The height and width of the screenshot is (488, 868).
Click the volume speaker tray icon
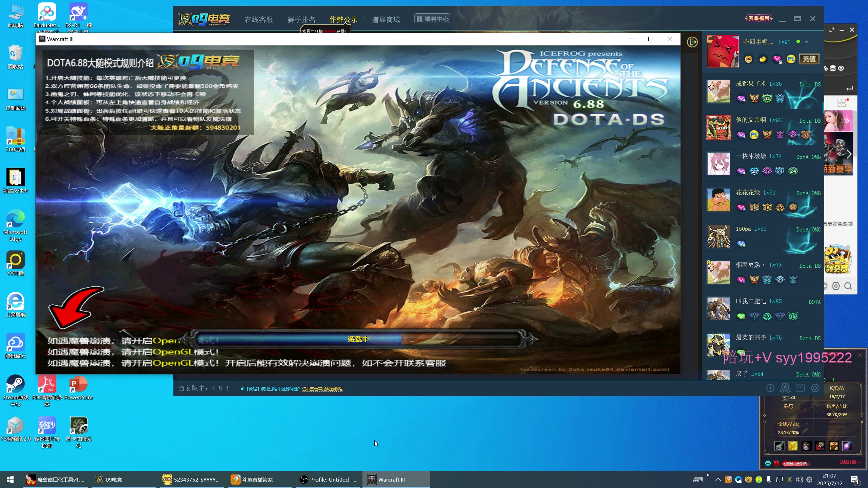[800, 480]
